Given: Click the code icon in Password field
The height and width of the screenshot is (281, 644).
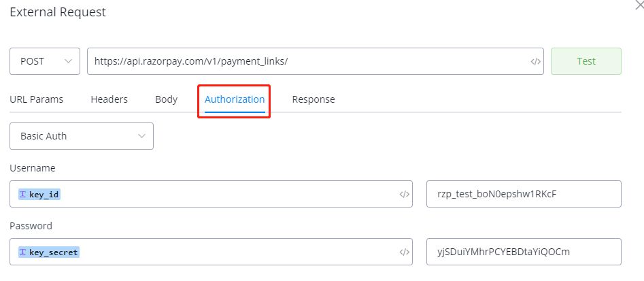Looking at the screenshot, I should (x=404, y=252).
